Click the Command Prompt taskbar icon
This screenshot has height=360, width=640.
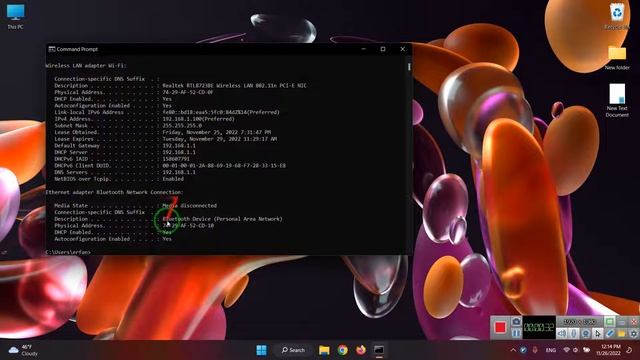379,350
